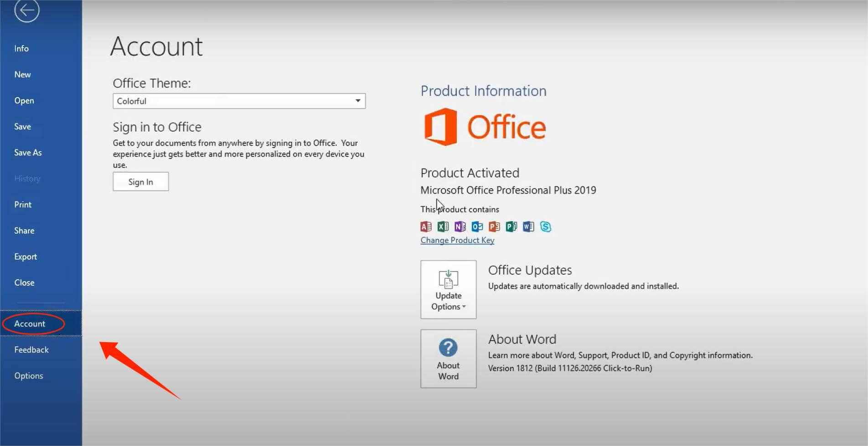The height and width of the screenshot is (446, 868).
Task: Click the Sign In button
Action: point(140,181)
